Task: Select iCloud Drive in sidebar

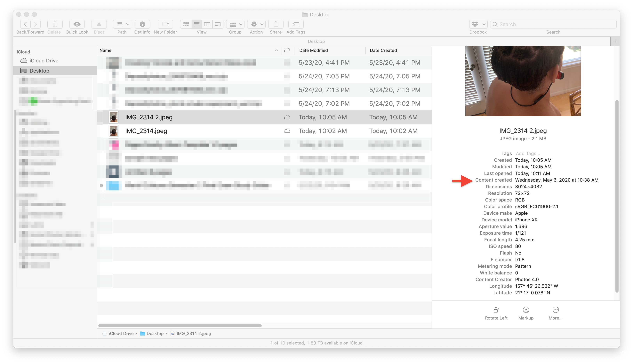Action: click(x=44, y=60)
